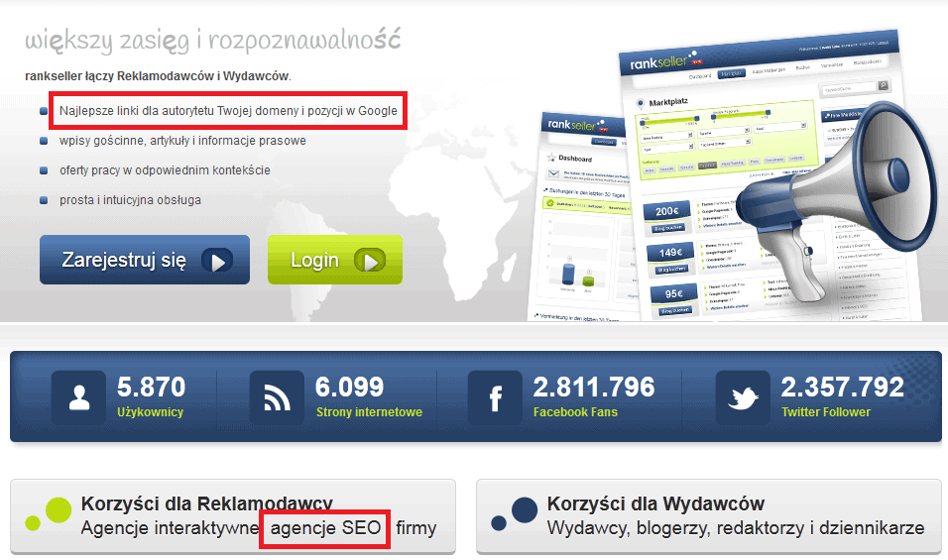948x560 pixels.
Task: Click the 95€ price tag in preview
Action: [x=674, y=293]
